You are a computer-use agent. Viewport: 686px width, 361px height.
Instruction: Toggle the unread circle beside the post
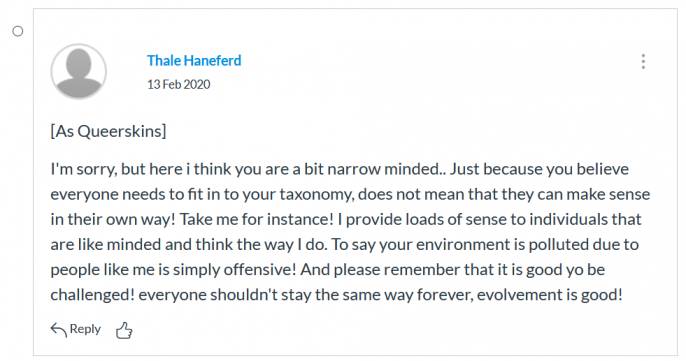point(18,32)
